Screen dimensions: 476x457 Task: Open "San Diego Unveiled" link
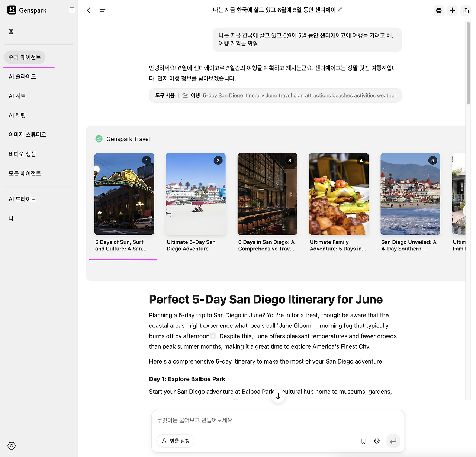coord(409,245)
